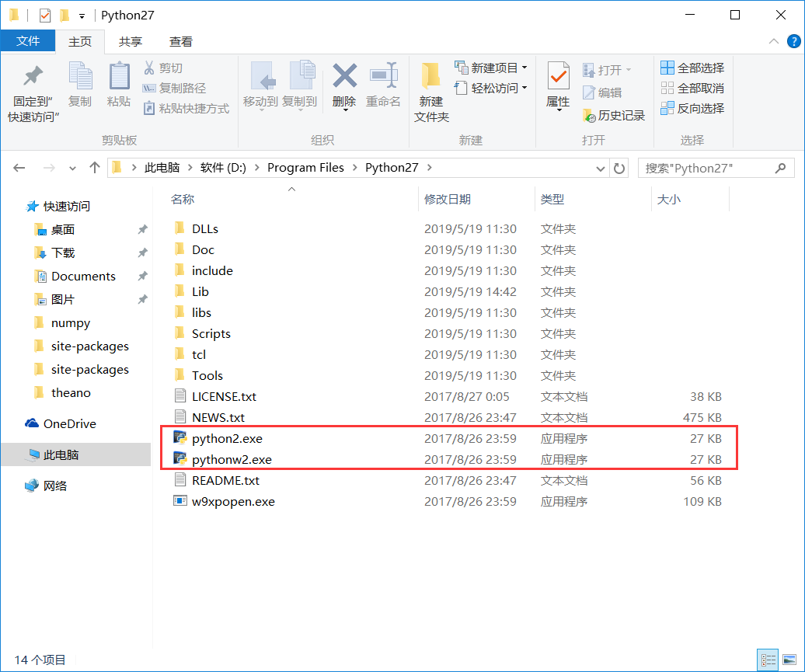Switch to the 共享 ribbon tab
805x672 pixels.
tap(131, 41)
